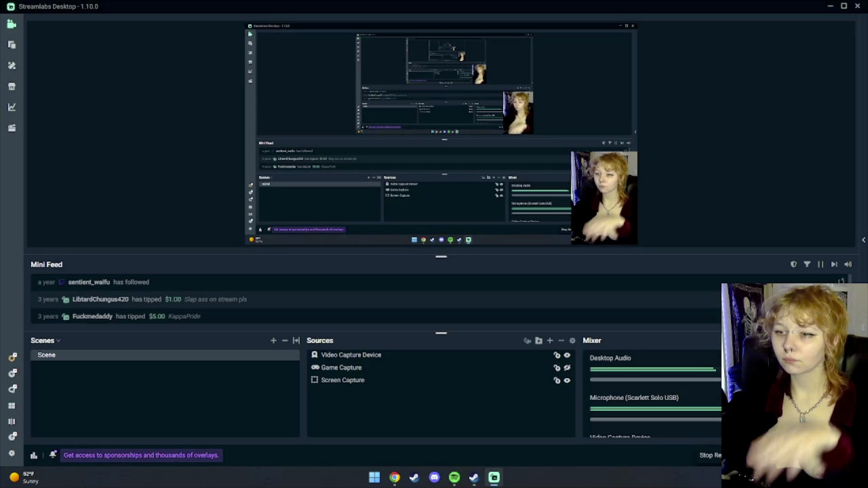The width and height of the screenshot is (868, 488).
Task: Open Studio Mode icon in sidebar
Action: (12, 422)
